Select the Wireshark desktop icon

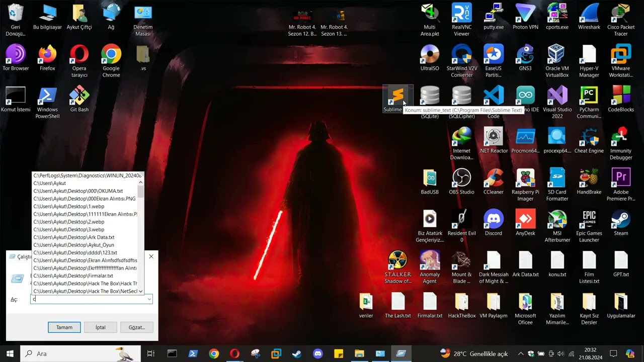point(589,17)
